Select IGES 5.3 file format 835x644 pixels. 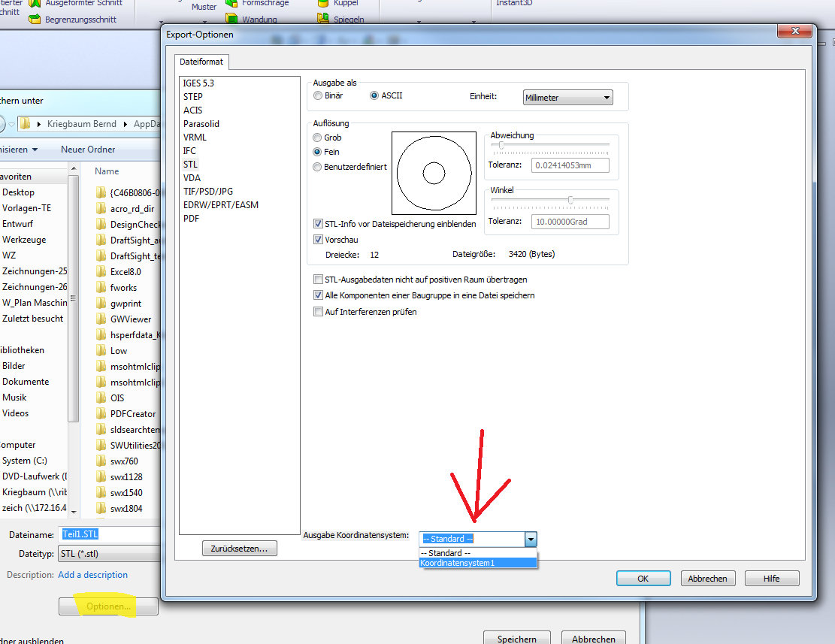[x=198, y=83]
